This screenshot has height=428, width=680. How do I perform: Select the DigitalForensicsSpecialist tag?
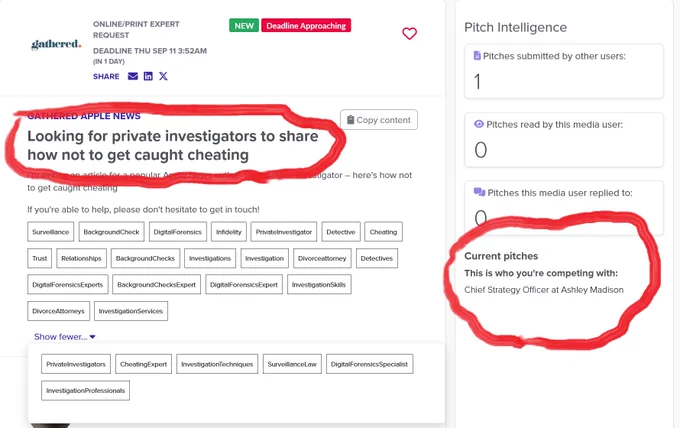pos(369,364)
